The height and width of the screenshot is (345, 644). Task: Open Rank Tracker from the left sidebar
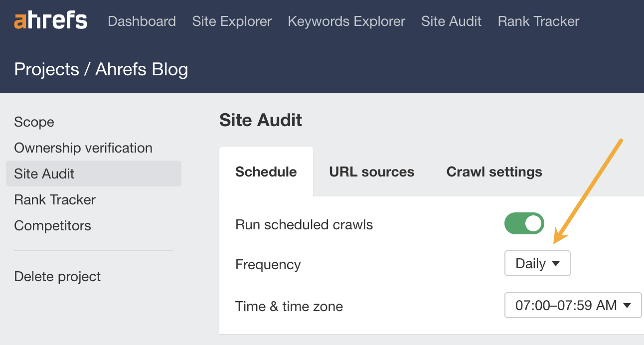(55, 199)
